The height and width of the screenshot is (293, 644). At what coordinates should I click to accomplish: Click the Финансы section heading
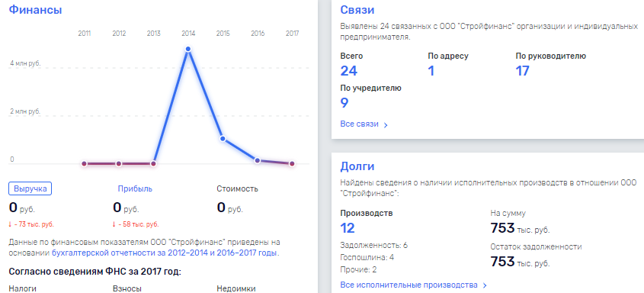coord(35,10)
